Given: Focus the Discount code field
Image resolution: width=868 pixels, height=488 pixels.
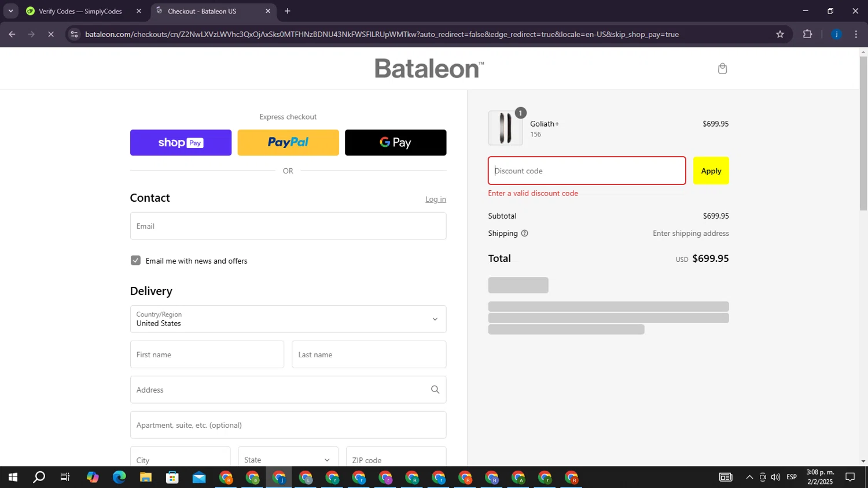Looking at the screenshot, I should pyautogui.click(x=587, y=171).
